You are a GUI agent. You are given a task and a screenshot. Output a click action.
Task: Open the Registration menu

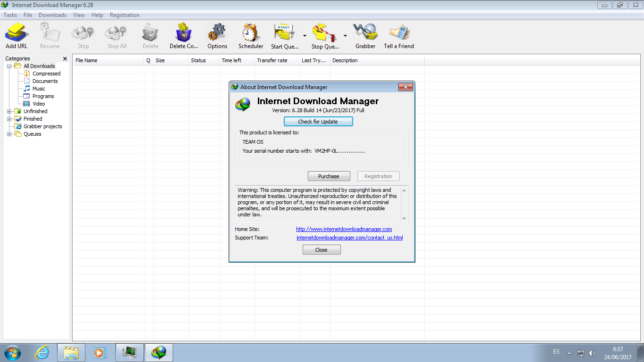[x=124, y=15]
